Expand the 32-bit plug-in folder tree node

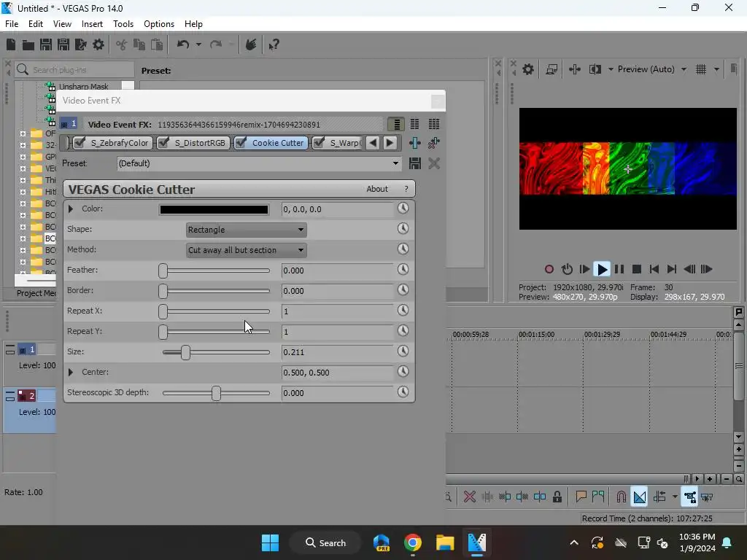pos(23,145)
